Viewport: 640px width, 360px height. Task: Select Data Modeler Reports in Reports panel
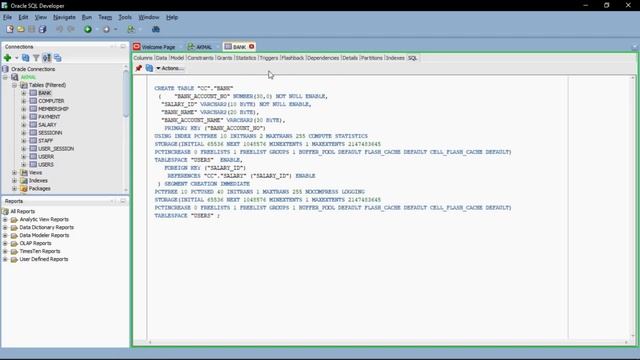[44, 236]
